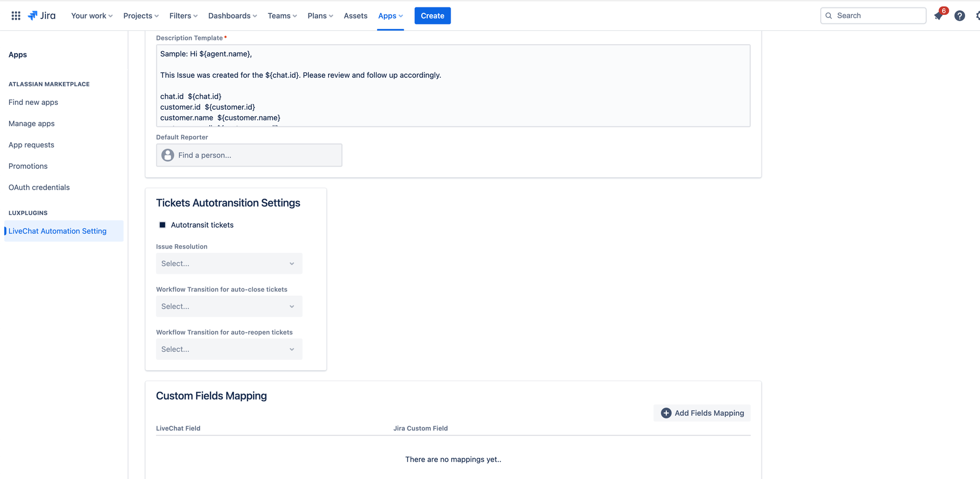This screenshot has width=980, height=479.
Task: Click the Default Reporter avatar icon
Action: pos(168,155)
